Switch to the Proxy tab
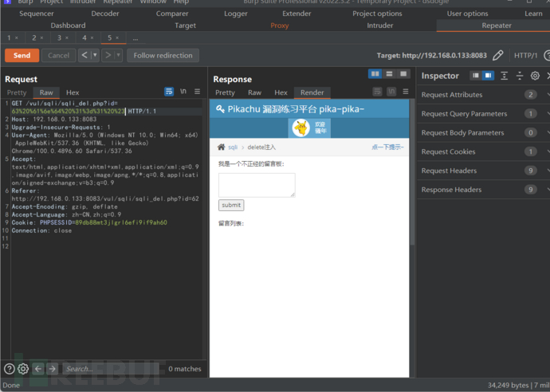Screen dimensions: 550x392 click(280, 25)
